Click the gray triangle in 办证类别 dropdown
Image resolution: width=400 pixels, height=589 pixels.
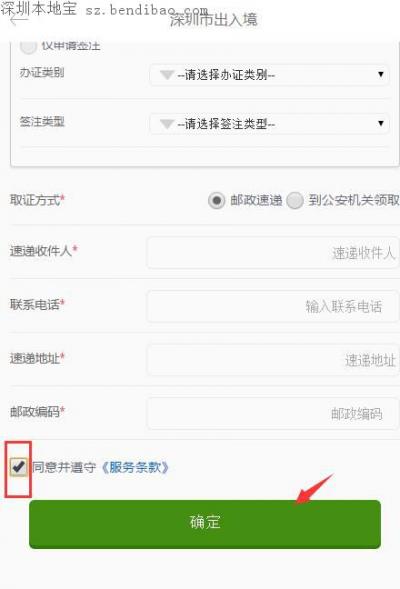coord(166,75)
